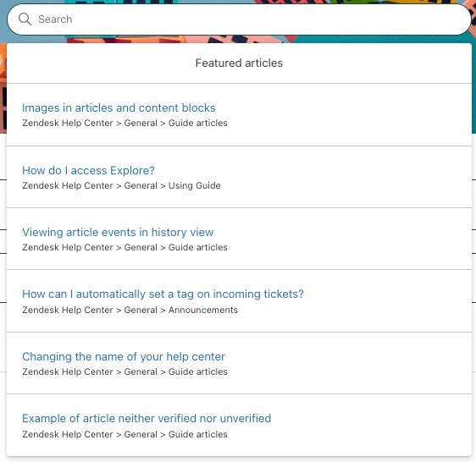This screenshot has height=462, width=476.
Task: Click 'Announcements' breadcrumb under tag article
Action: [203, 310]
